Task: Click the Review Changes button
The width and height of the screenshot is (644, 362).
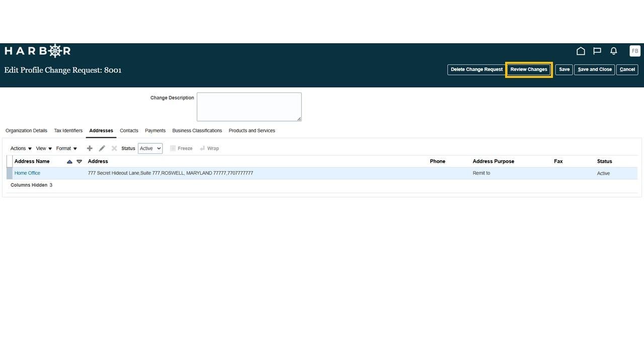Action: pyautogui.click(x=529, y=69)
